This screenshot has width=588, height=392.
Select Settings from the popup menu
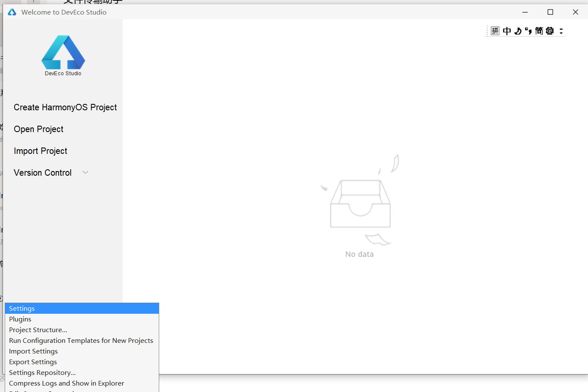pyautogui.click(x=22, y=308)
